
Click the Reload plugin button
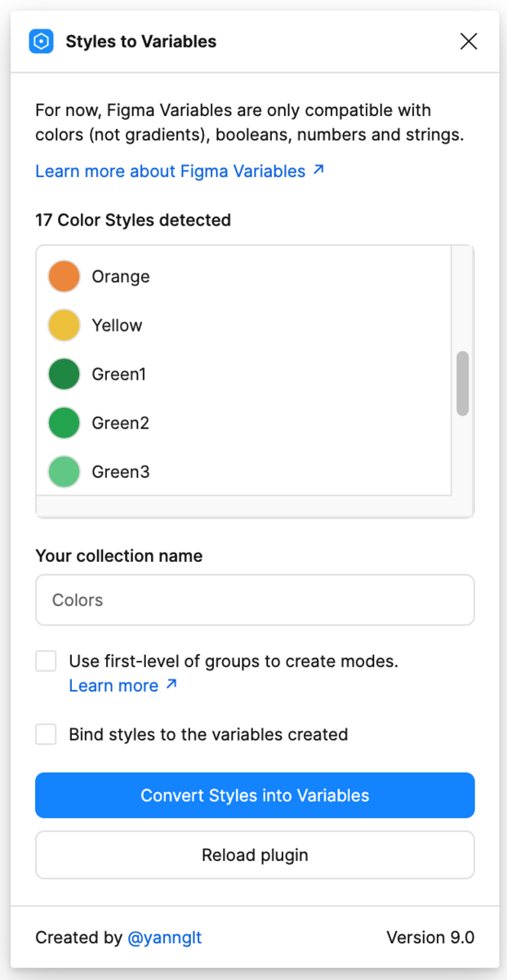[255, 855]
